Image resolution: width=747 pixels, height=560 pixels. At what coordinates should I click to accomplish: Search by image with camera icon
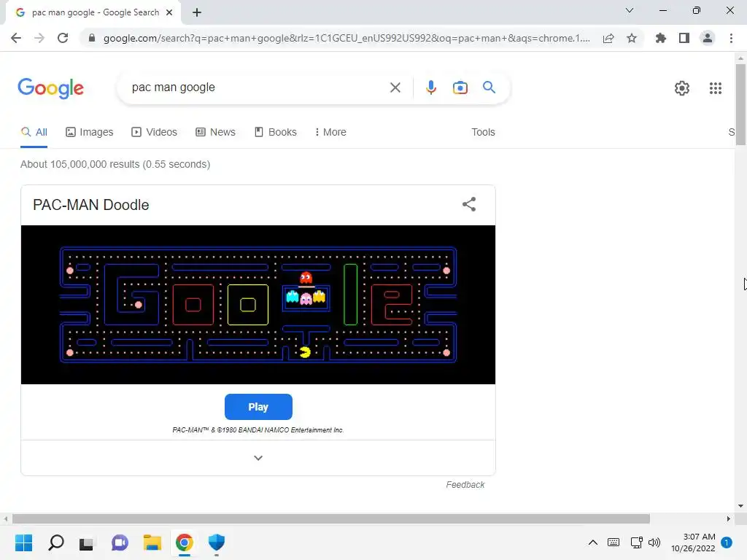coord(460,87)
